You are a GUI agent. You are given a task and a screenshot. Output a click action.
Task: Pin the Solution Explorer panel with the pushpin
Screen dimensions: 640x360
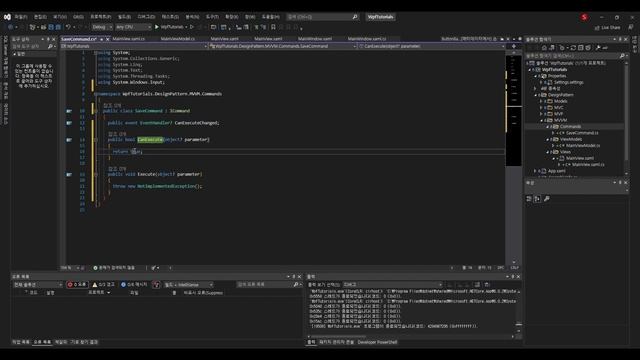coord(620,39)
